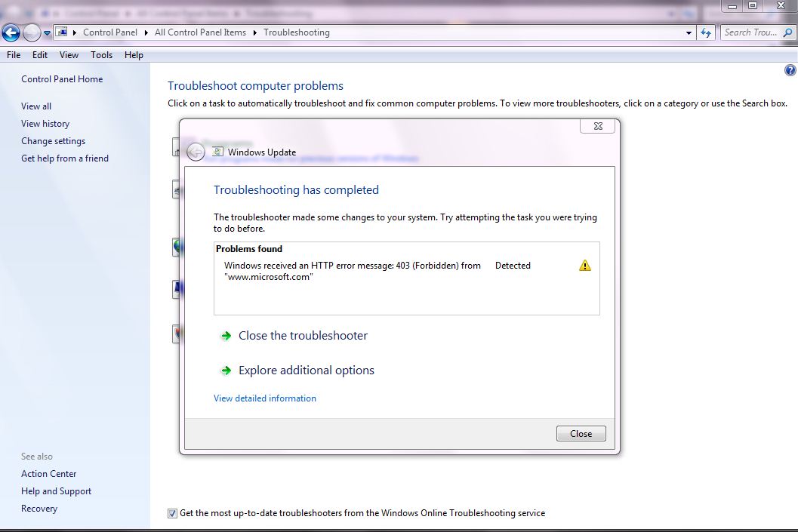Click green arrow beside Explore additional options
The height and width of the screenshot is (532, 798).
click(226, 371)
